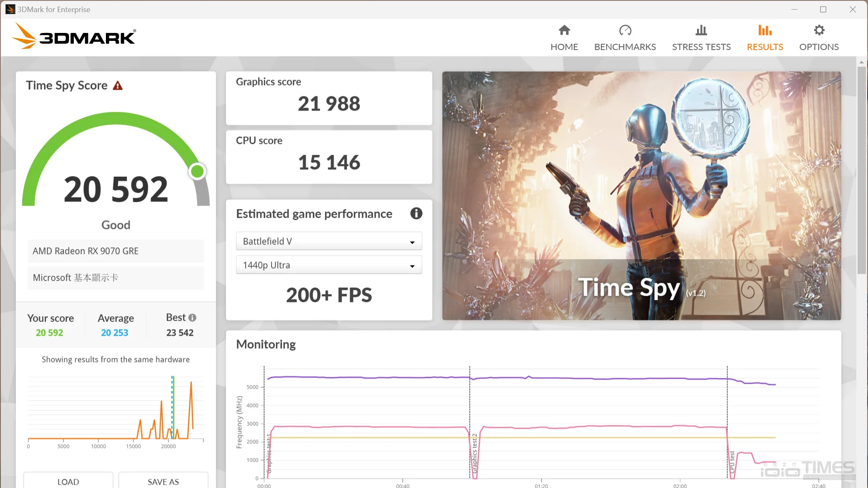Click the Graphics test 2 marker line
This screenshot has height=488, width=868.
coord(470,422)
